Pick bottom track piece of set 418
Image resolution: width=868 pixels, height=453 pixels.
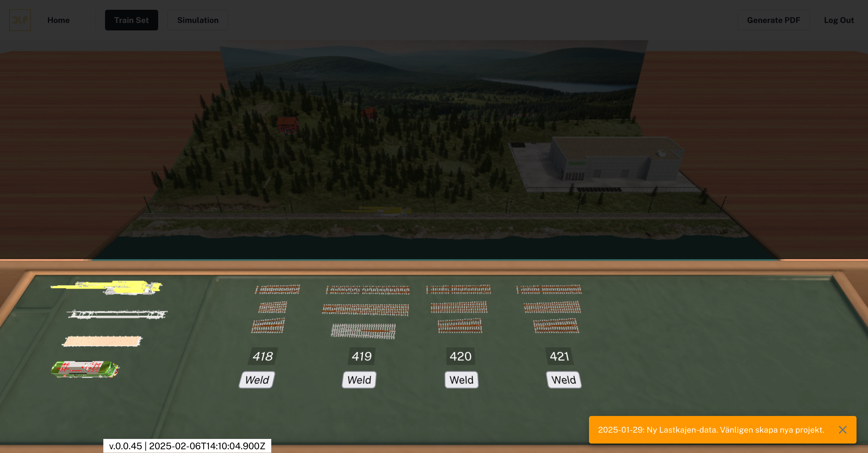click(268, 326)
